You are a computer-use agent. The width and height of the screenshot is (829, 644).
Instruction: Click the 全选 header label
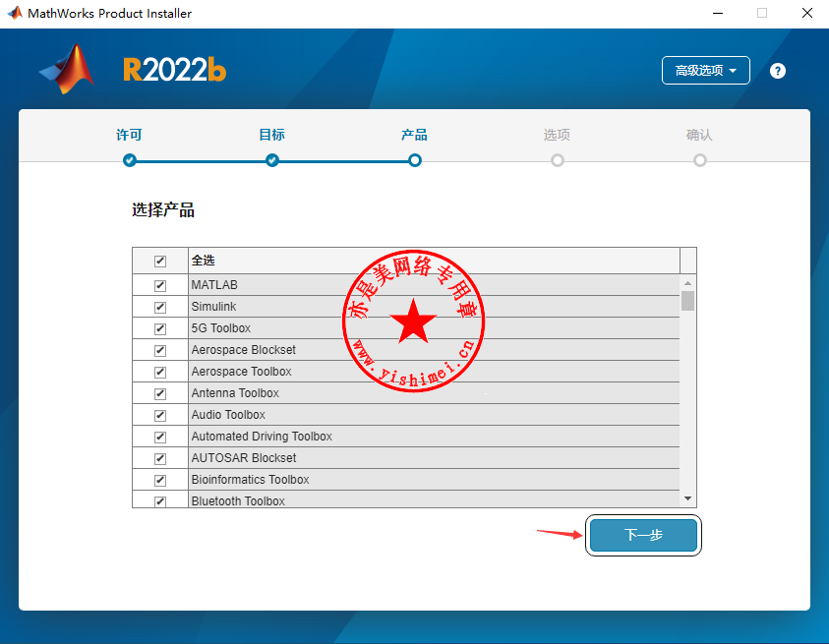203,261
